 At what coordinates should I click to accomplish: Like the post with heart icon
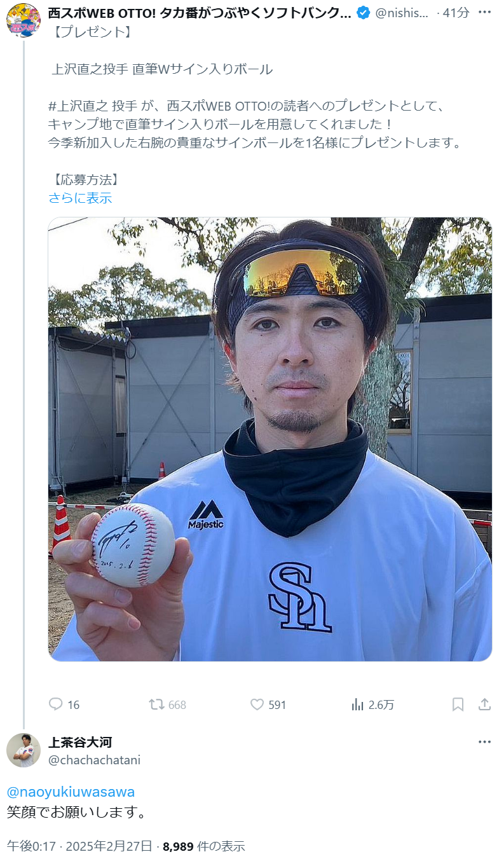coord(257,704)
